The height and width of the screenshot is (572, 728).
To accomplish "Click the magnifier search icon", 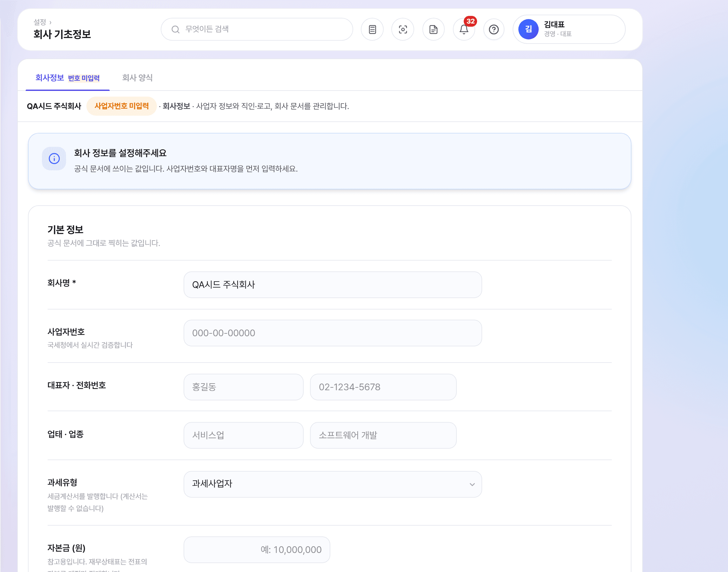I will pyautogui.click(x=175, y=30).
